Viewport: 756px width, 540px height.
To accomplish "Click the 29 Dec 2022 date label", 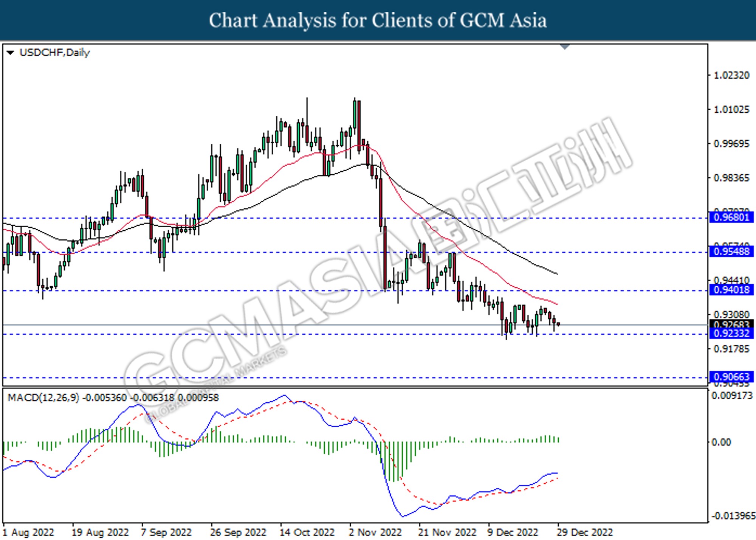I will pos(585,532).
